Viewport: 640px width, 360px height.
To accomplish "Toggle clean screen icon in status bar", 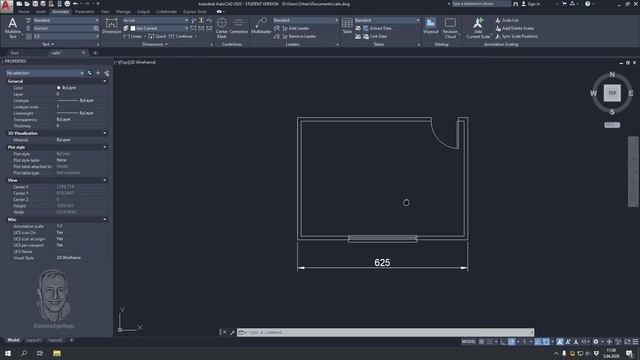I will pyautogui.click(x=627, y=342).
